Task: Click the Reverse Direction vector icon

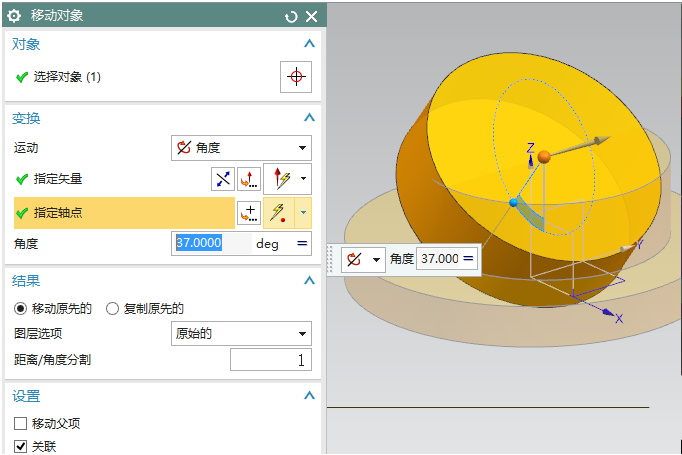Action: click(x=223, y=179)
